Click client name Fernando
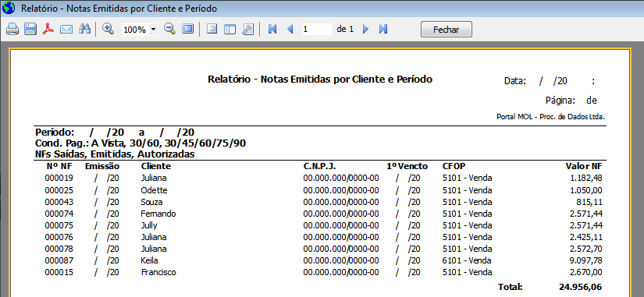Image resolution: width=644 pixels, height=297 pixels. (x=158, y=214)
